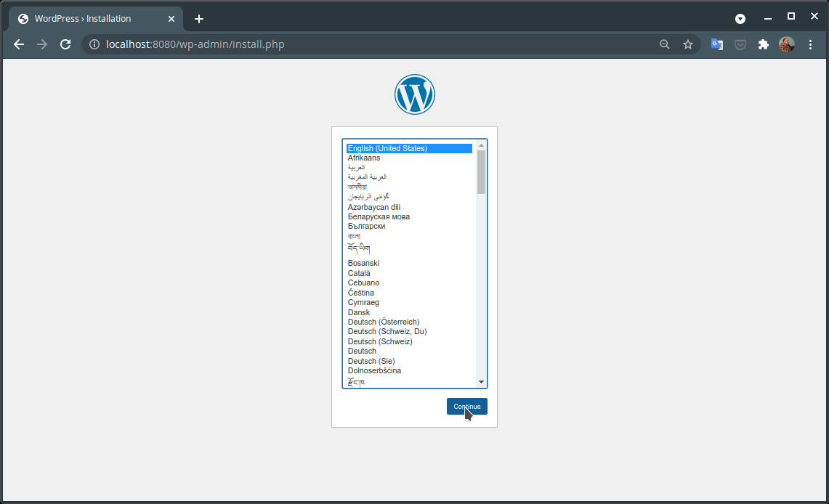This screenshot has height=504, width=829.
Task: Click the WordPress logo
Action: tap(414, 94)
